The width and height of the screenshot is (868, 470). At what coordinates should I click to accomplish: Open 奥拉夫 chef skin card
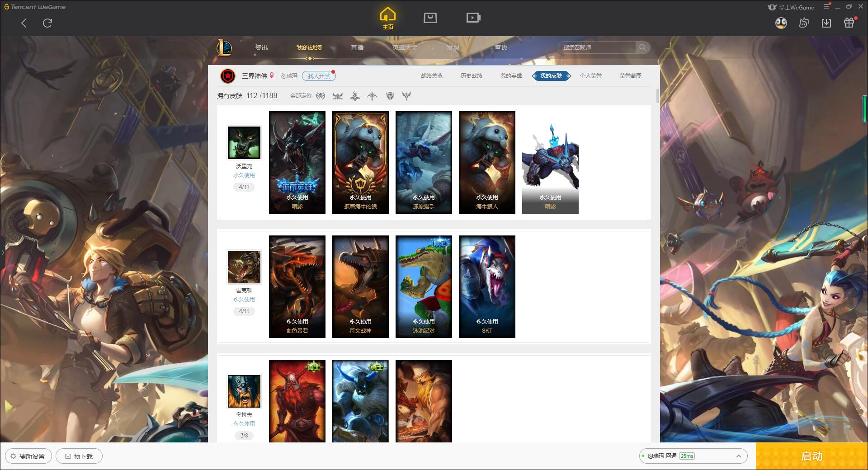pyautogui.click(x=424, y=401)
